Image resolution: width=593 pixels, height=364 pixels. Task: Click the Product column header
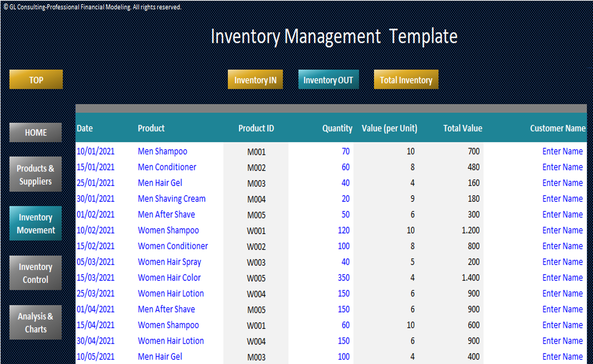(x=151, y=128)
